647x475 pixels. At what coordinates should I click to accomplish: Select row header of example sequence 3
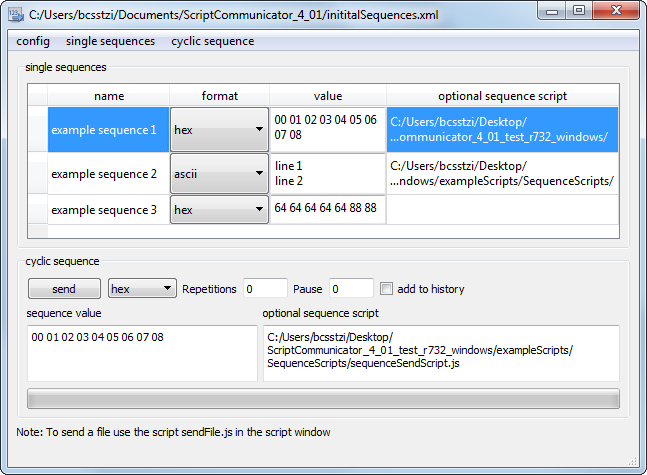pyautogui.click(x=38, y=210)
